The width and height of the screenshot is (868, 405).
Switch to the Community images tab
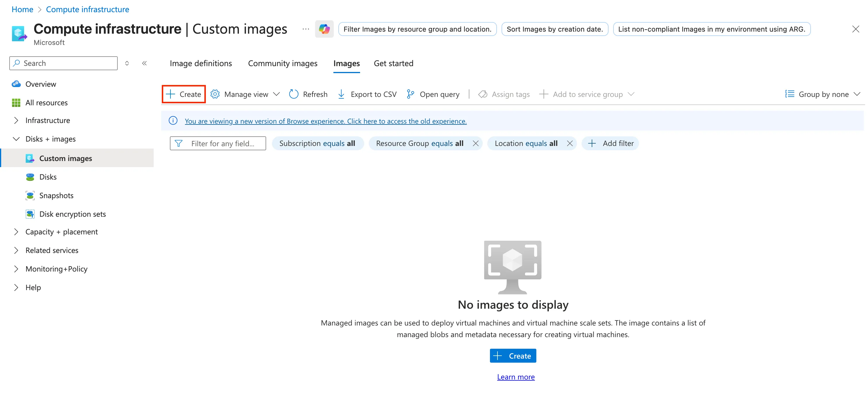click(283, 64)
